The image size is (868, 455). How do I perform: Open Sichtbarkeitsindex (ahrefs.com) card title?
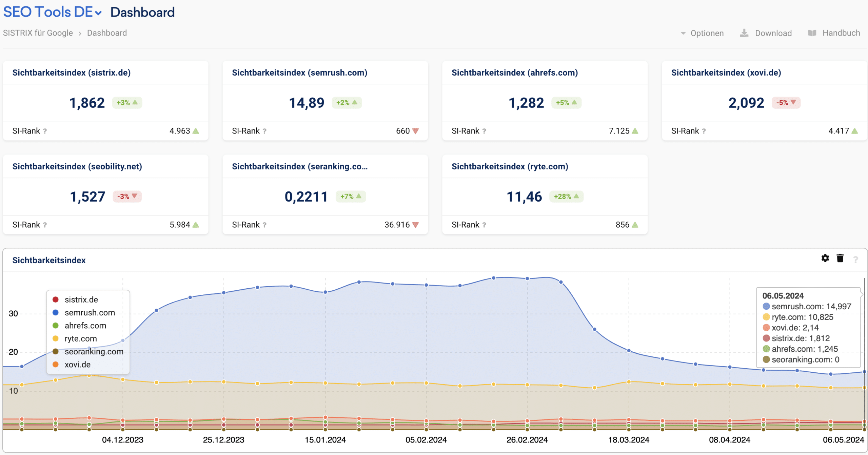(x=515, y=73)
